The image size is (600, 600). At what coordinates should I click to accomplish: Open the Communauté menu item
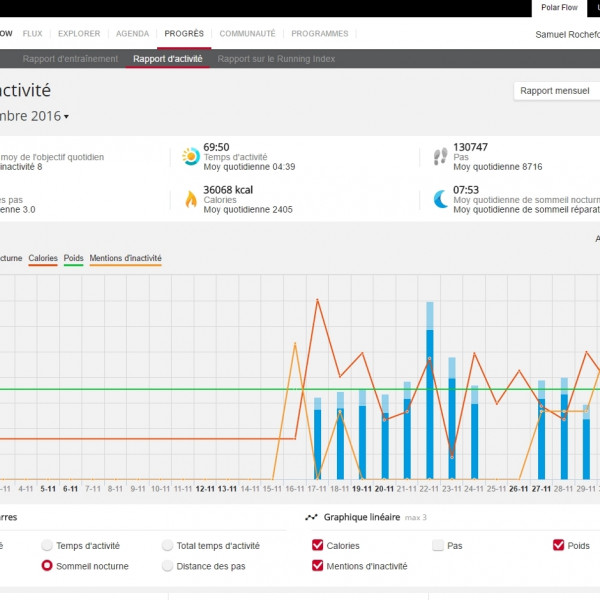(247, 34)
